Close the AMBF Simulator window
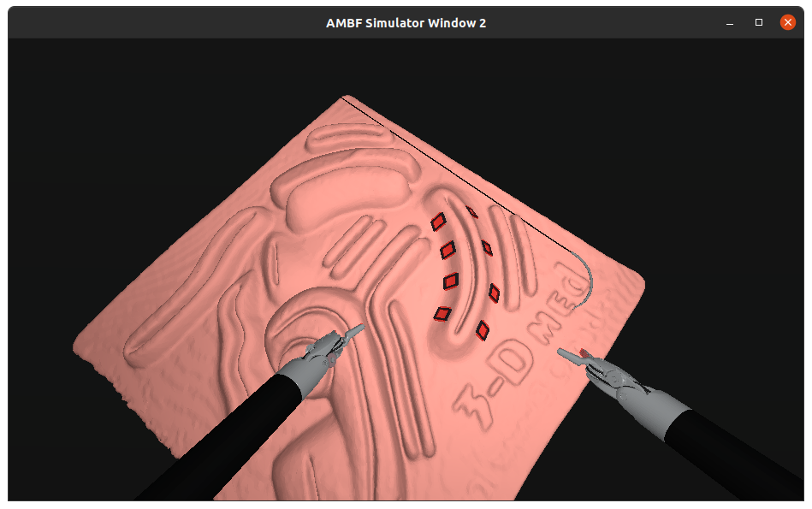The height and width of the screenshot is (509, 812). pyautogui.click(x=787, y=23)
